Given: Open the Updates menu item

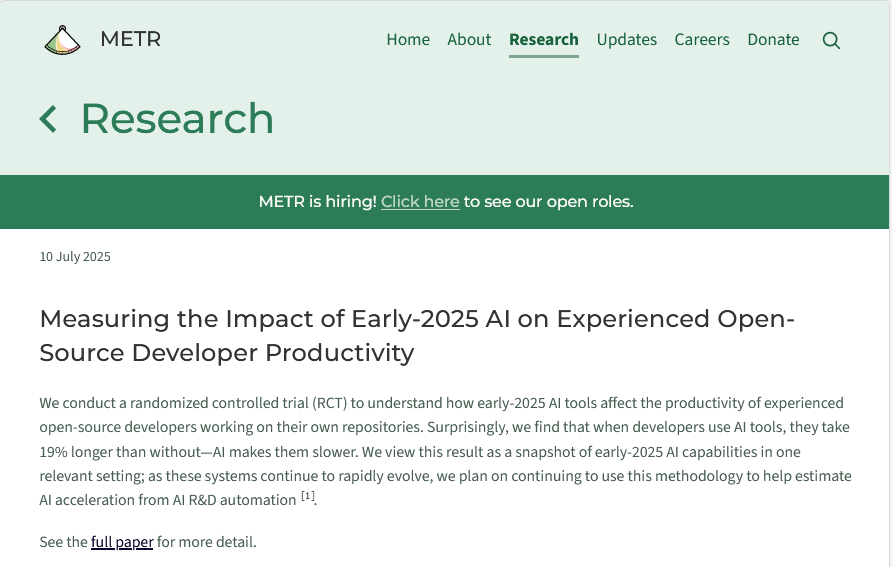Looking at the screenshot, I should tap(626, 39).
